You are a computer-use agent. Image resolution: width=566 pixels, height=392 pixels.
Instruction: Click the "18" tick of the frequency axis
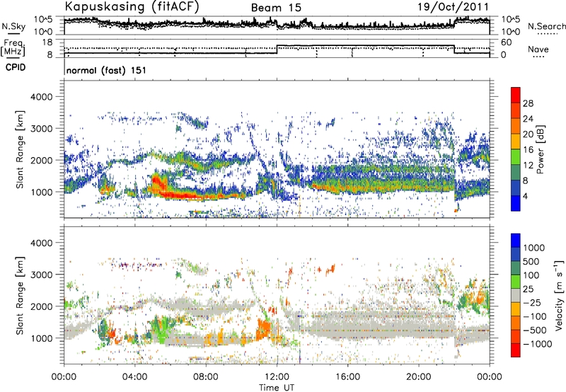(x=47, y=42)
